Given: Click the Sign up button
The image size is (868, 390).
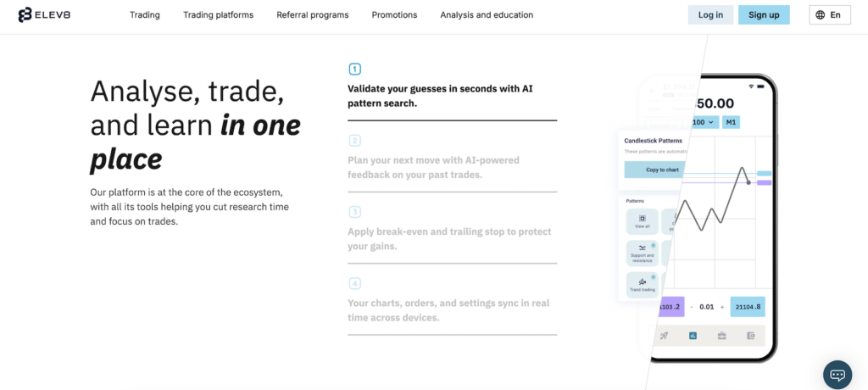Looking at the screenshot, I should click(x=764, y=15).
